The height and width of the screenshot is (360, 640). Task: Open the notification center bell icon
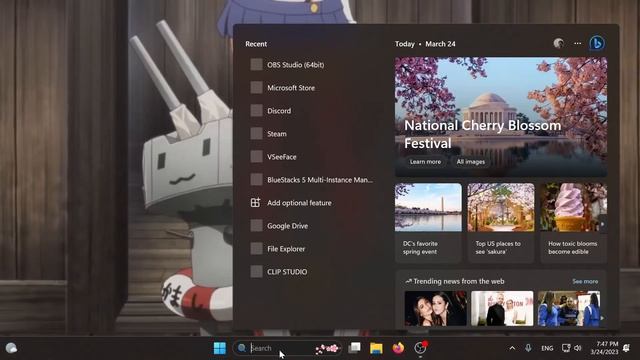(x=627, y=348)
